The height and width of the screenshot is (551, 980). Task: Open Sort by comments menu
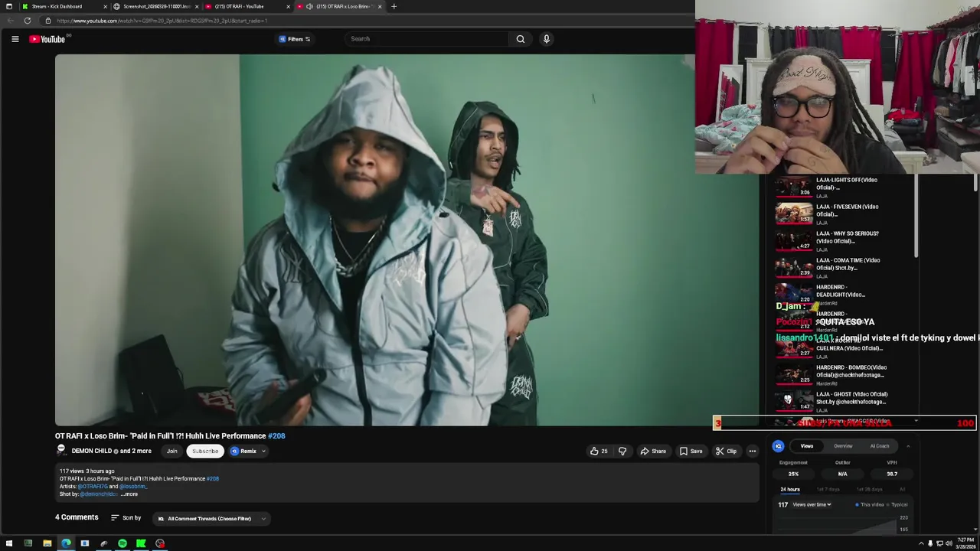pos(126,518)
